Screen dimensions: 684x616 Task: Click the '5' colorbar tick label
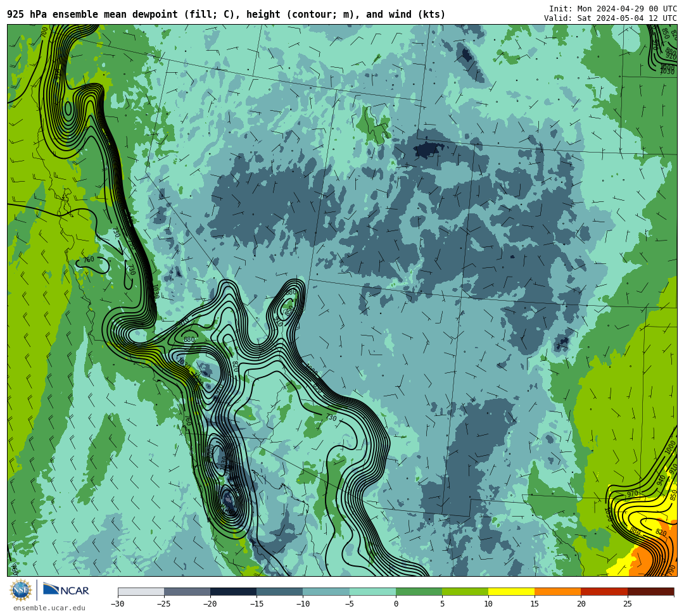[x=442, y=604]
